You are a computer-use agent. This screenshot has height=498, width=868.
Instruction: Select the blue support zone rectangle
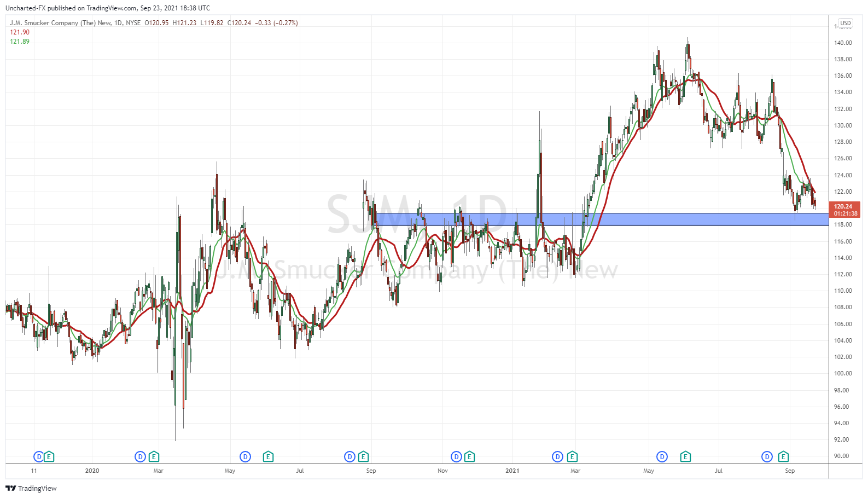tap(602, 219)
